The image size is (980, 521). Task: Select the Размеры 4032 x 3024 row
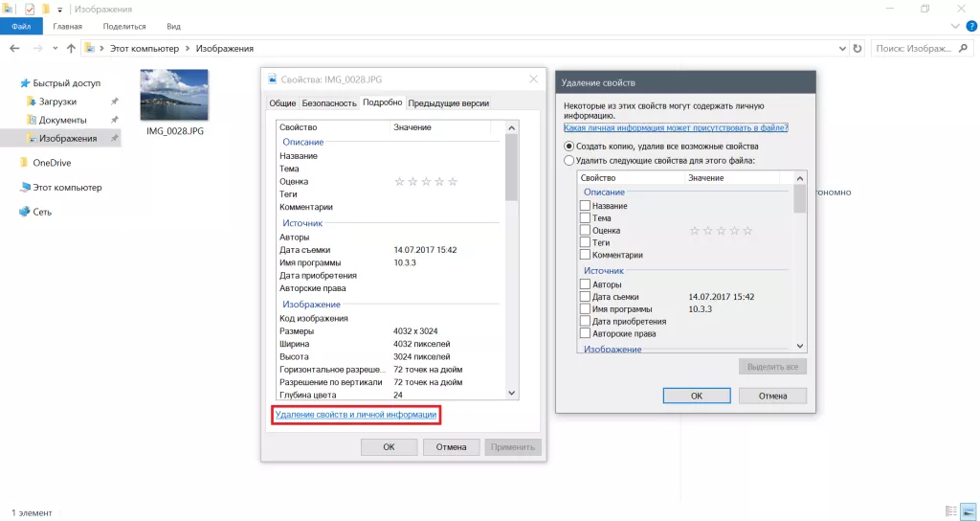388,331
